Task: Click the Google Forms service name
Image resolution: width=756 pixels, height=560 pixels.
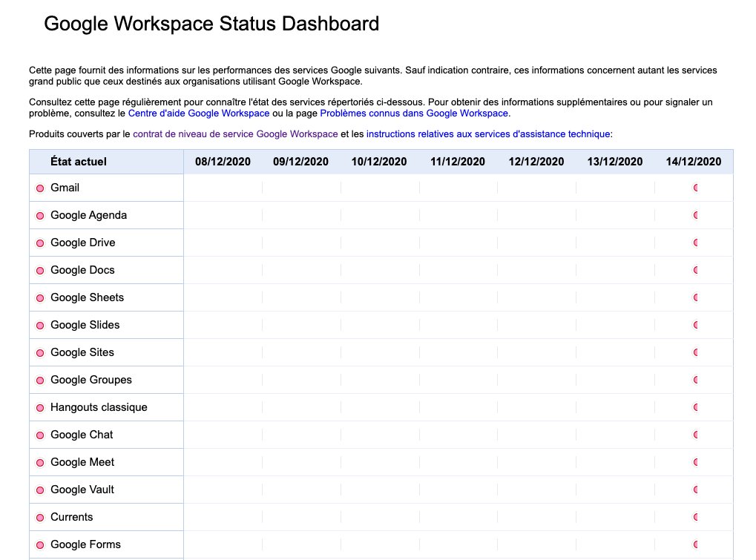Action: coord(86,545)
